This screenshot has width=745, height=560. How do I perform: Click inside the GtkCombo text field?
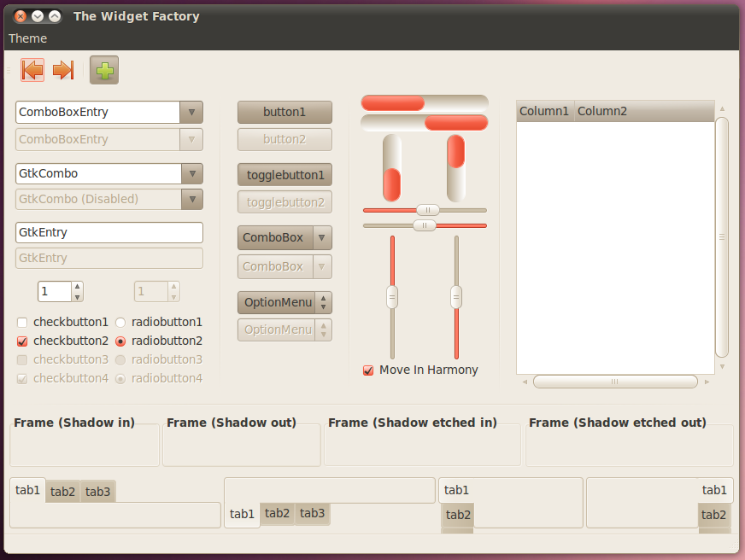99,173
